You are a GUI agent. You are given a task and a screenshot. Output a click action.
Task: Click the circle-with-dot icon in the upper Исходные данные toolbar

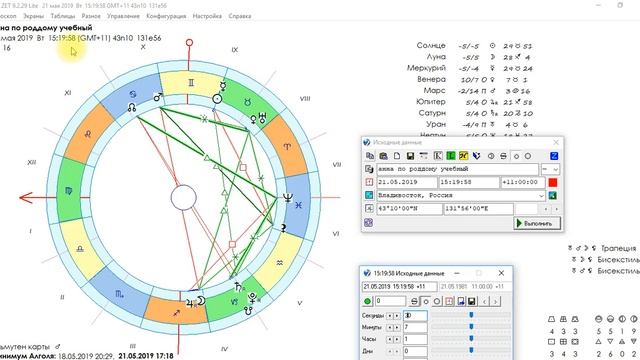(x=491, y=156)
